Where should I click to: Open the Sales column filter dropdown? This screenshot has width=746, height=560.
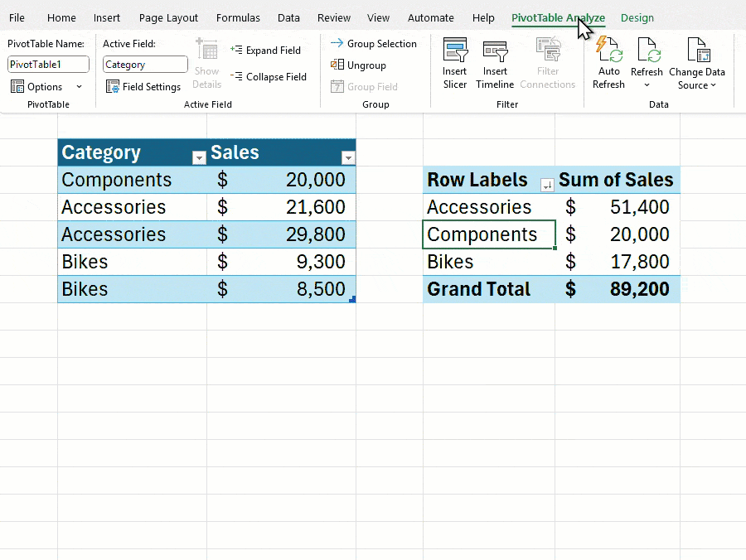tap(348, 156)
